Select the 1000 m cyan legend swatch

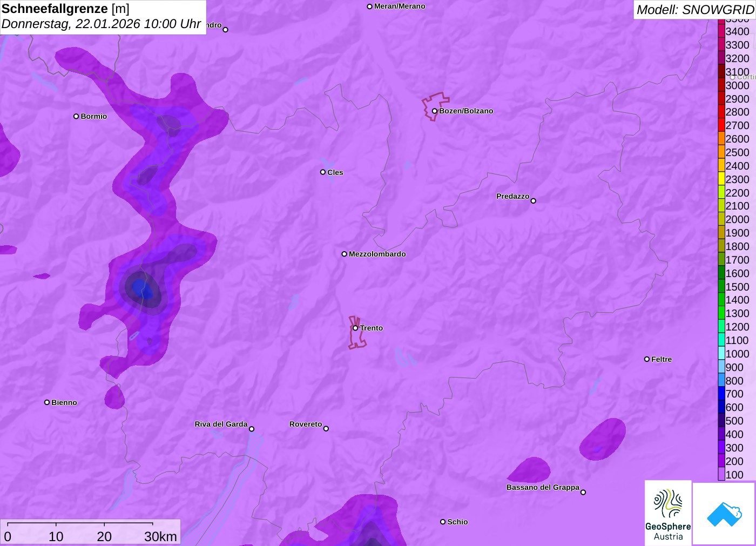721,353
